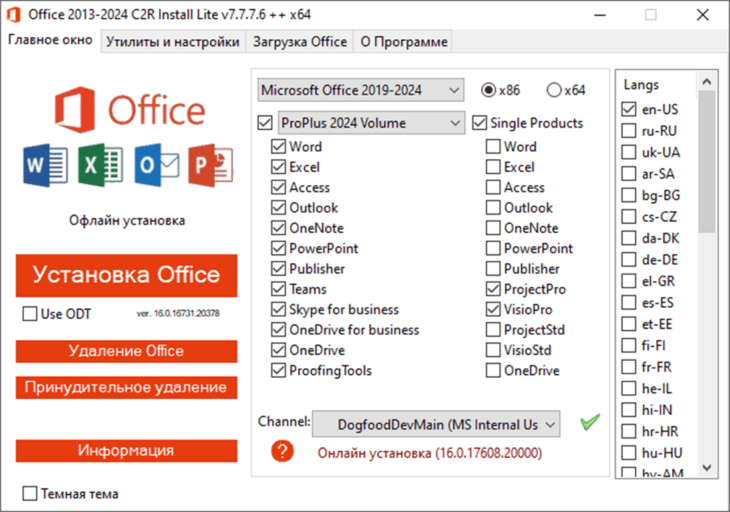Expand the Microsoft Office 2019-2024 version dropdown
The width and height of the screenshot is (730, 512).
361,90
